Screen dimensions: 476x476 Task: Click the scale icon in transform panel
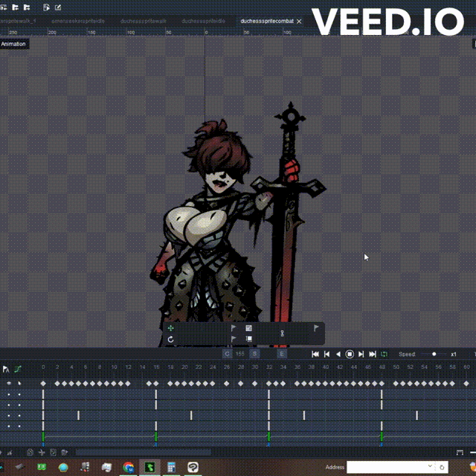tap(248, 328)
